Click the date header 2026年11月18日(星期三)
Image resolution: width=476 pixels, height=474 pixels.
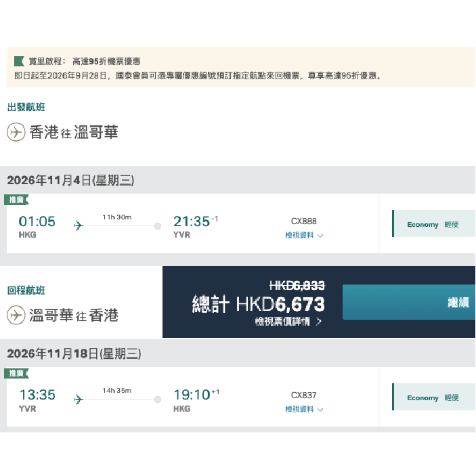tap(74, 353)
